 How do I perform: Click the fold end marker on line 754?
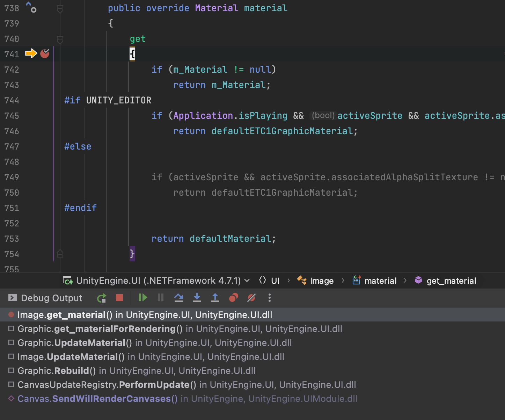[60, 254]
